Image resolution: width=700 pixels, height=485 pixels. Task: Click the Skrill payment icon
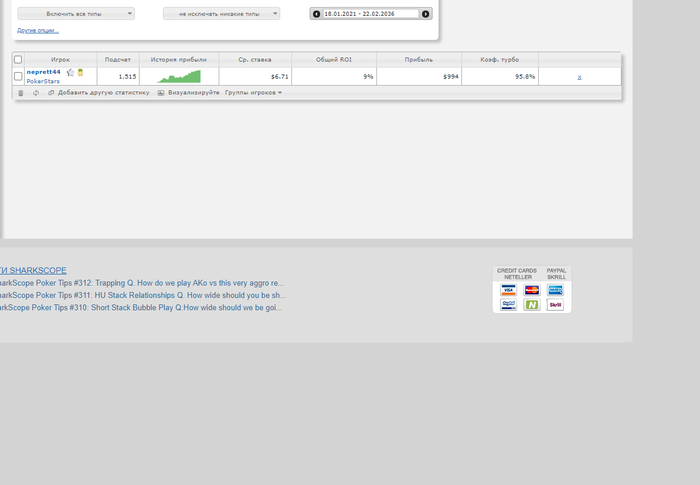tap(555, 305)
